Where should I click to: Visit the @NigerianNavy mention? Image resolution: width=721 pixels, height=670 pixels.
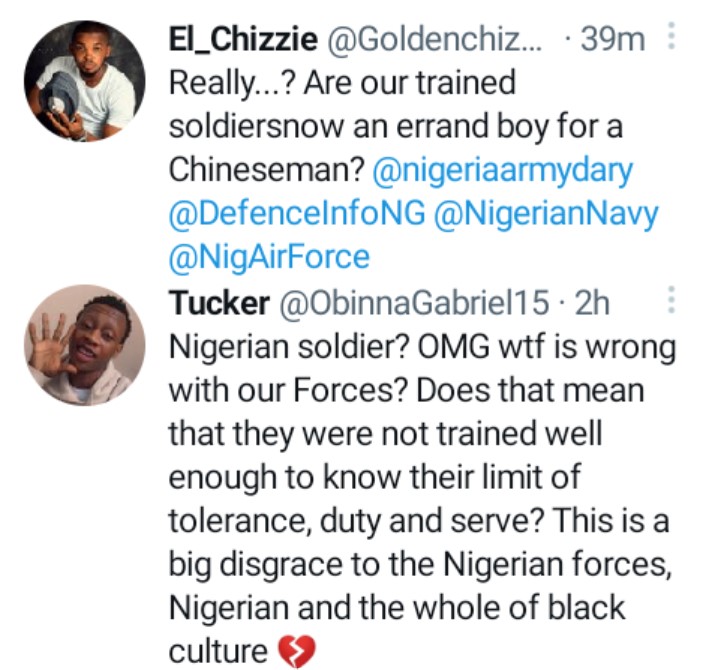[549, 214]
